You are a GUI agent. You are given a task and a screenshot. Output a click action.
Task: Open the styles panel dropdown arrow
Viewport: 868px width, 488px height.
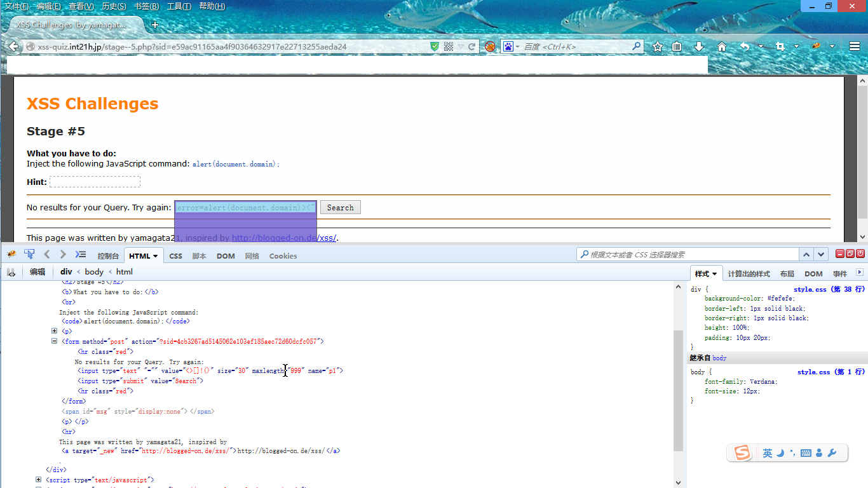(715, 274)
